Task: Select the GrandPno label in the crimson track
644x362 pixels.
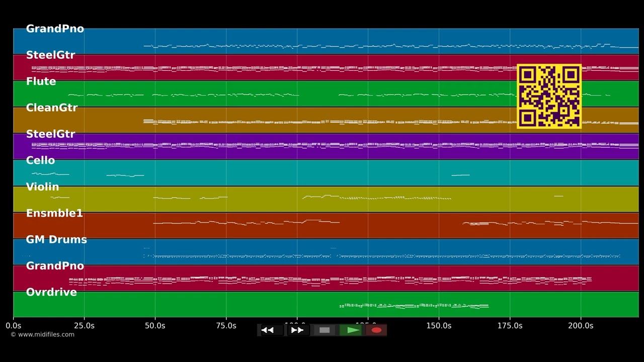Action: [55, 266]
